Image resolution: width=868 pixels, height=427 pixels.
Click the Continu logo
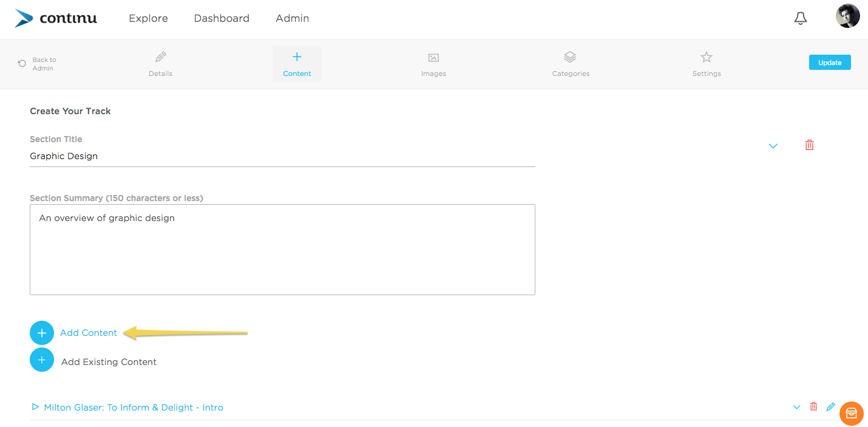tap(56, 18)
